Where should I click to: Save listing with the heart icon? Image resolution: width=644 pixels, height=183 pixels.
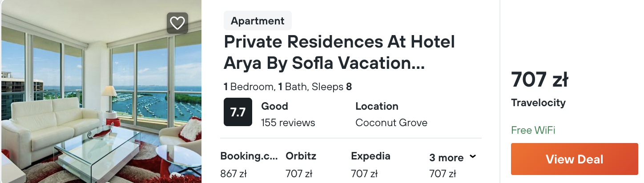[177, 23]
